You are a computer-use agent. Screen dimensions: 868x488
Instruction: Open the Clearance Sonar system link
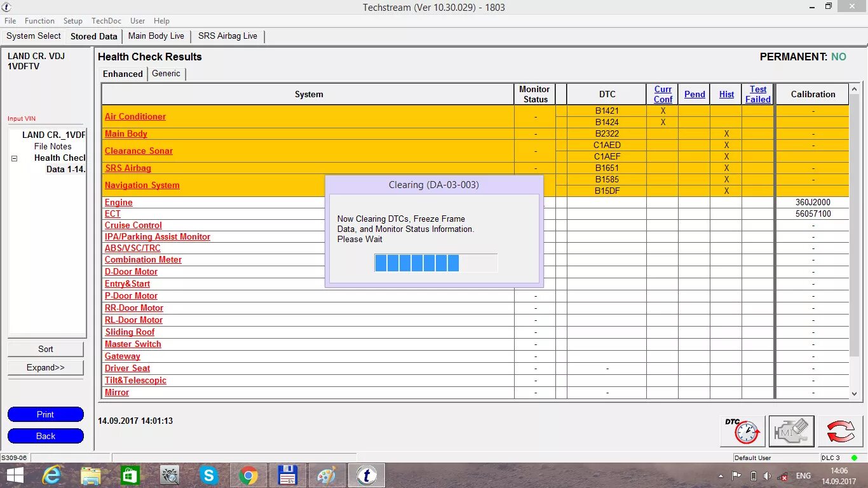139,151
